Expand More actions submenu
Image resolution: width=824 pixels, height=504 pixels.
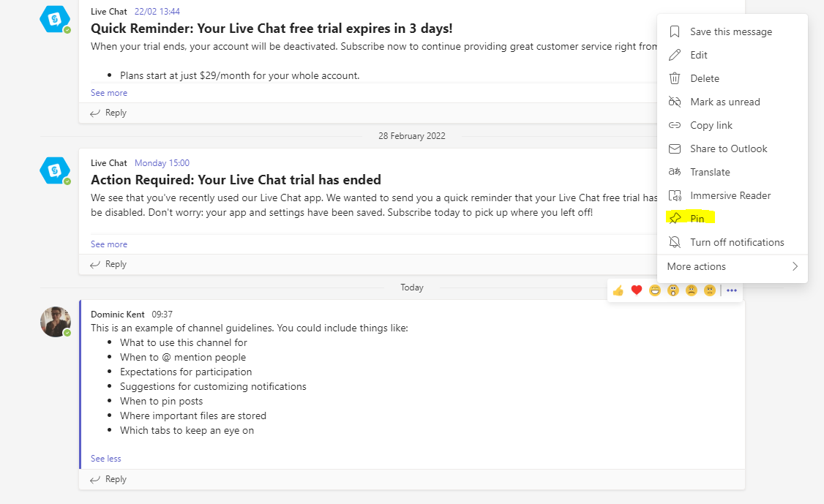(732, 266)
